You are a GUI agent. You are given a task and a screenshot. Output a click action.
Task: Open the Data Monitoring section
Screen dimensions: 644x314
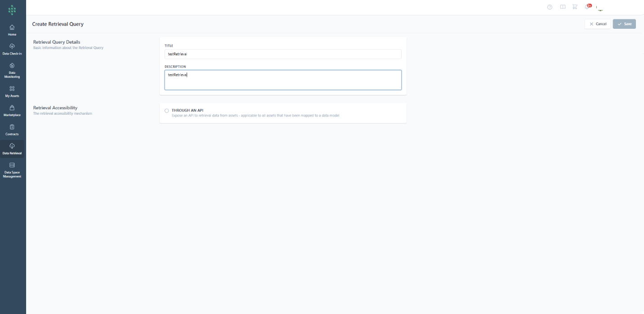12,71
